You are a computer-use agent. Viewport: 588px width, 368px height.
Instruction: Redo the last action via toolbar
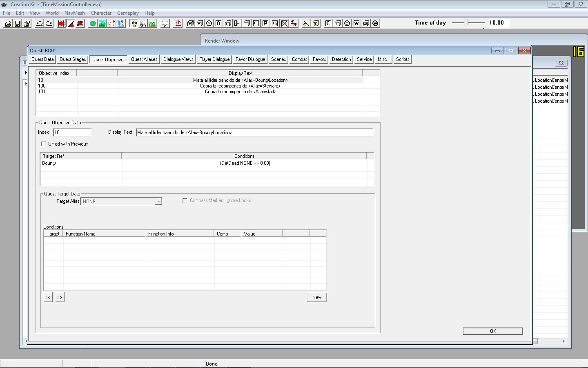[49, 23]
